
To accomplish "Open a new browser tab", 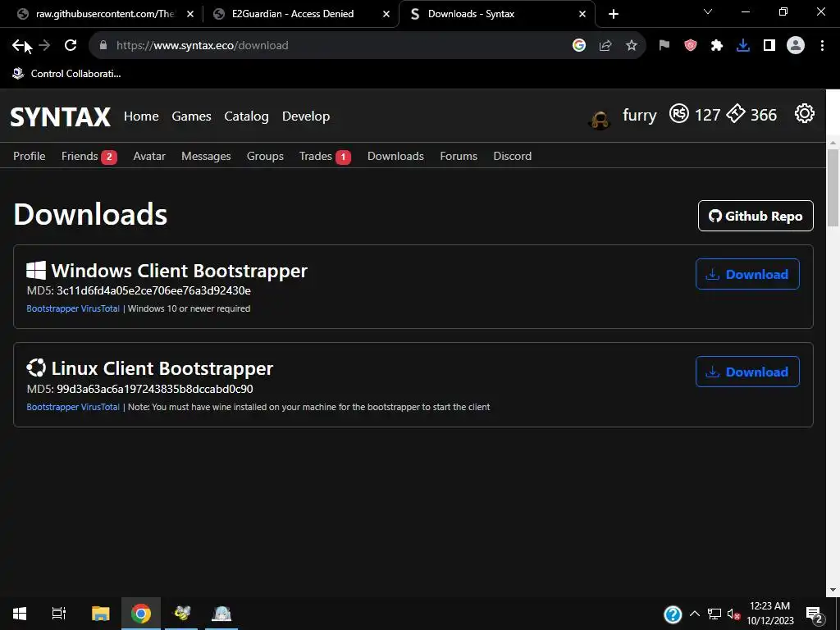I will (614, 15).
